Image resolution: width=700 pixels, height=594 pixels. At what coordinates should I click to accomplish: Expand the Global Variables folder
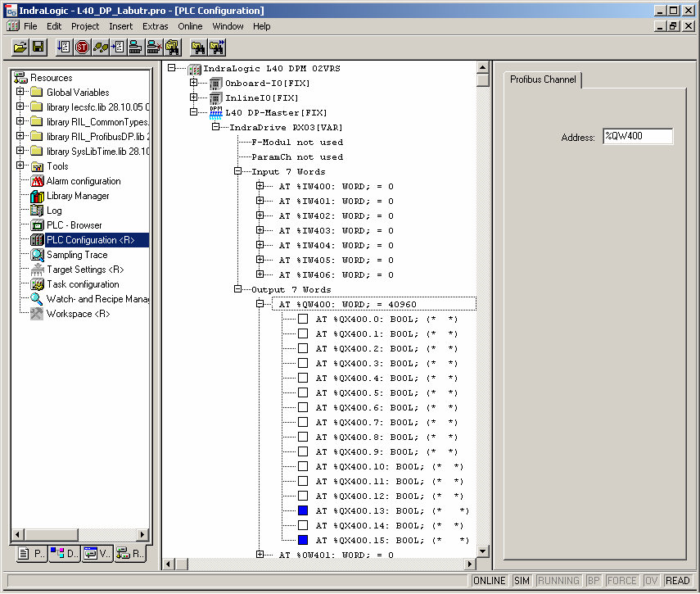click(20, 92)
